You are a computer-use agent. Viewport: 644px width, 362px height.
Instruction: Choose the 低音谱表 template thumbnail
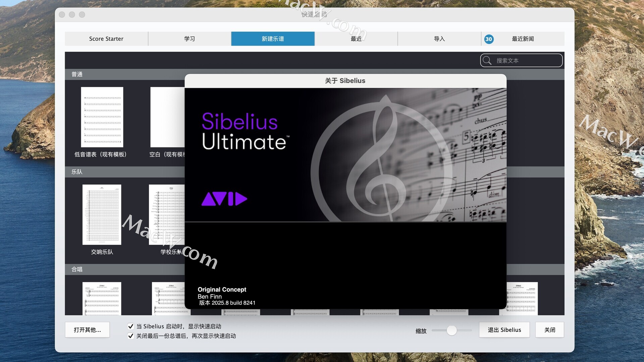pos(102,117)
